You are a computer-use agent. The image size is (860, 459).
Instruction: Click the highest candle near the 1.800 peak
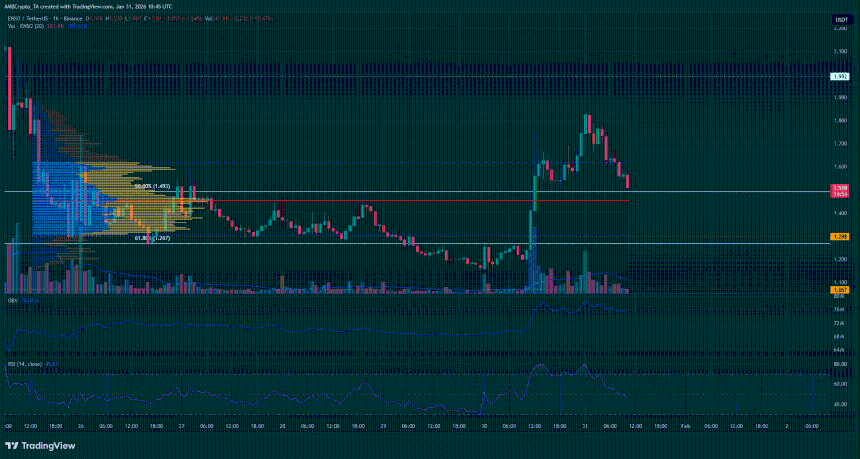pyautogui.click(x=587, y=124)
